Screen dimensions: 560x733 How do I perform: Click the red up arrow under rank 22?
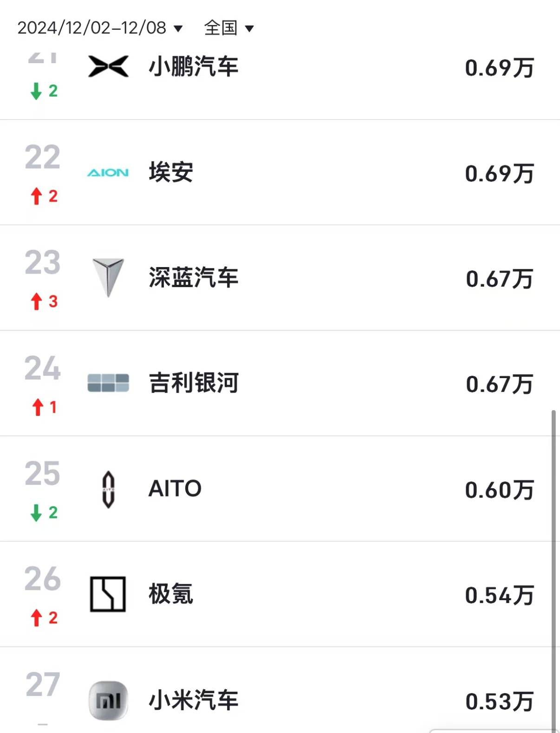pos(37,196)
